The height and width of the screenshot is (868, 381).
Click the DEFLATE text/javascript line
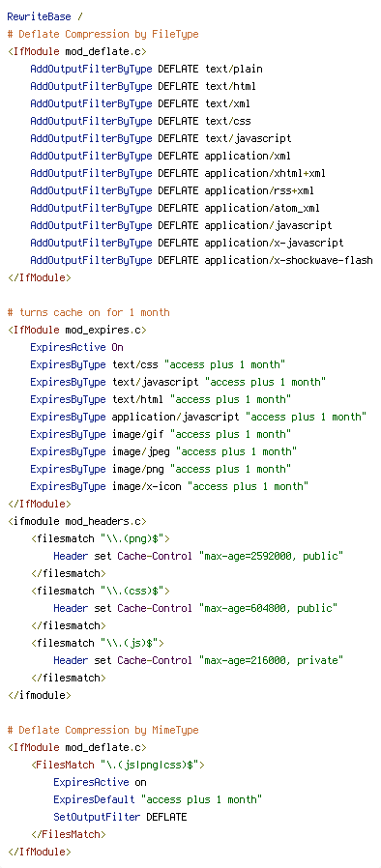[x=161, y=138]
